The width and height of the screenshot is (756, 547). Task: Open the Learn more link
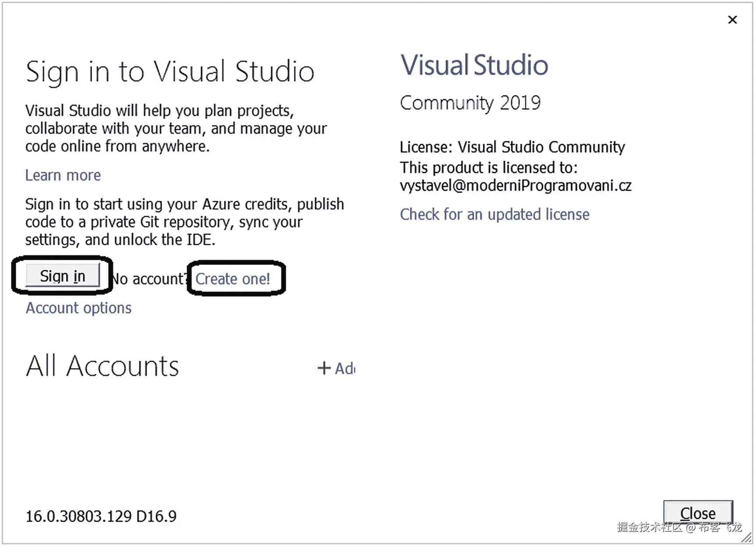[63, 175]
